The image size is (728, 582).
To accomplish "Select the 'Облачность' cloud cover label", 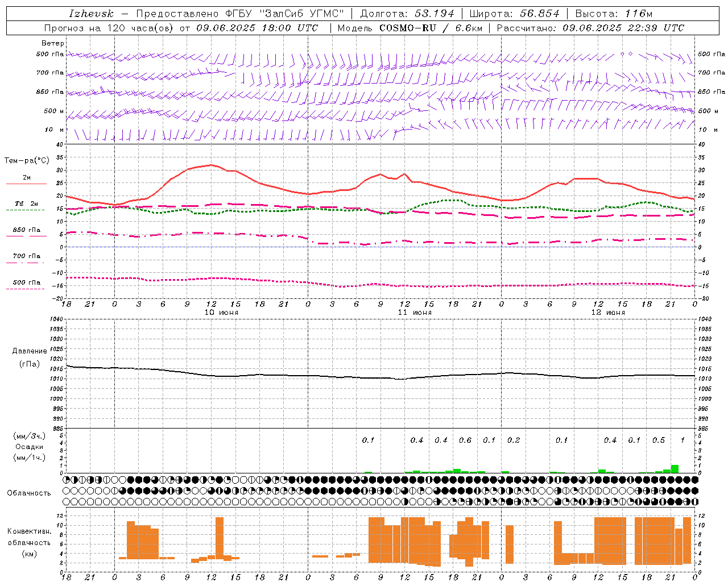I will tap(29, 493).
